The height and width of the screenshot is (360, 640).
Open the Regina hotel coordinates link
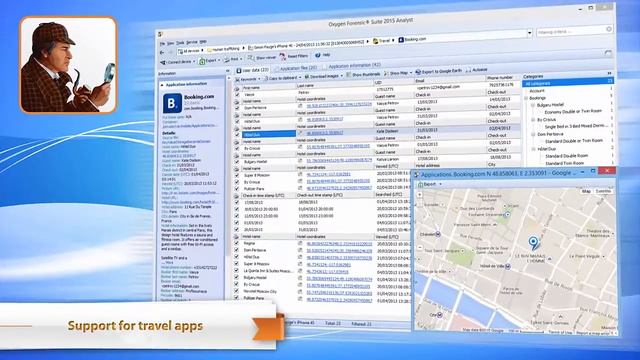[x=339, y=244]
